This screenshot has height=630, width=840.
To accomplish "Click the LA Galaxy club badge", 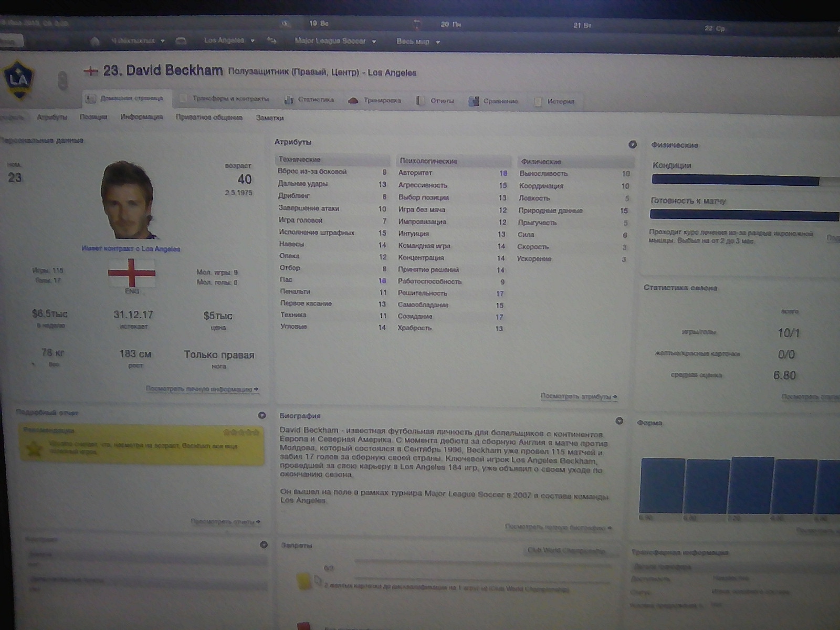I will coord(19,80).
